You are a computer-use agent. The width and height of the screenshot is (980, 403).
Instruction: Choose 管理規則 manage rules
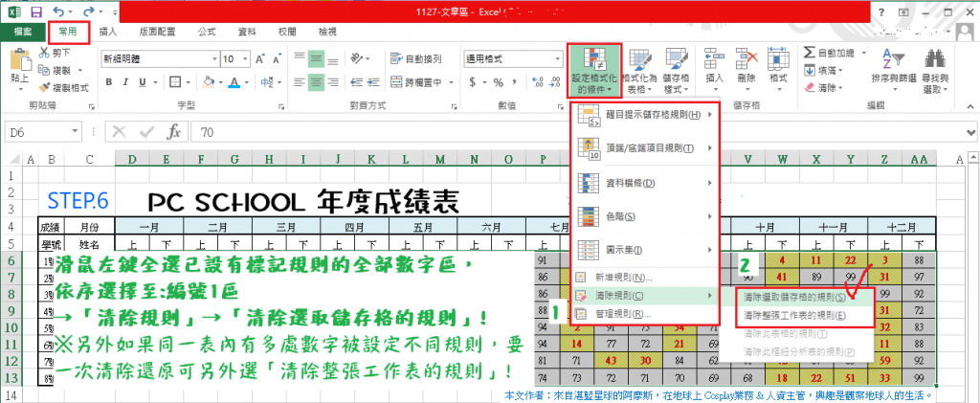[x=646, y=313]
